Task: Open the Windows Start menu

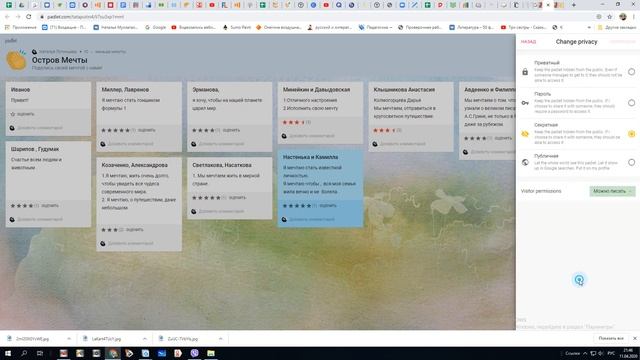Action: click(7, 353)
